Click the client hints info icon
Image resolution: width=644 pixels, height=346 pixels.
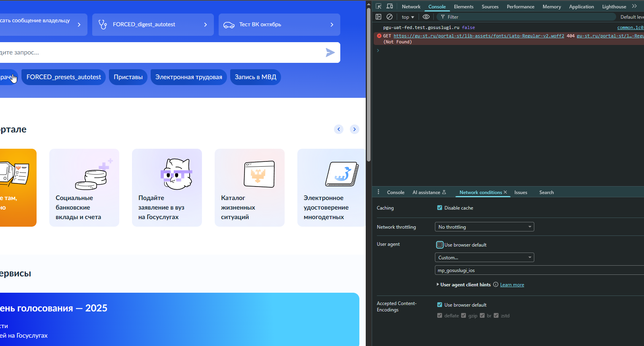click(496, 284)
